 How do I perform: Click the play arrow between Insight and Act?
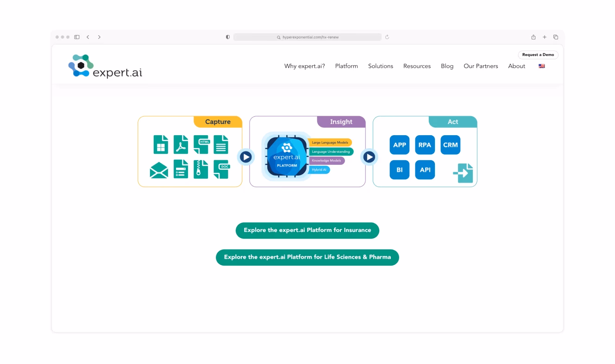(x=369, y=157)
